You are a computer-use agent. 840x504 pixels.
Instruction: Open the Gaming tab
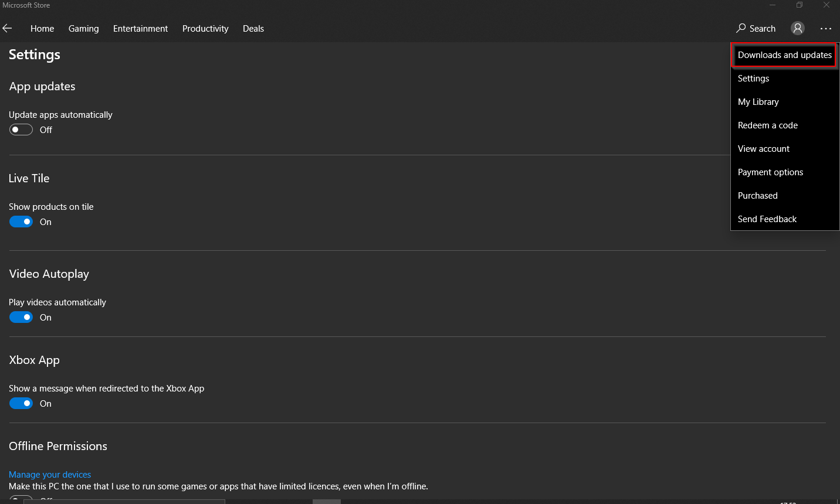pos(83,28)
